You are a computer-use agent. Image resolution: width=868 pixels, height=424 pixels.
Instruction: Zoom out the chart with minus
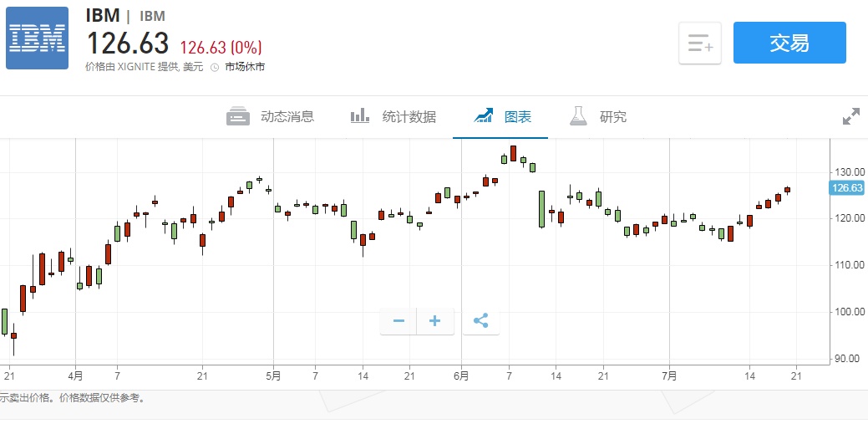coord(398,321)
